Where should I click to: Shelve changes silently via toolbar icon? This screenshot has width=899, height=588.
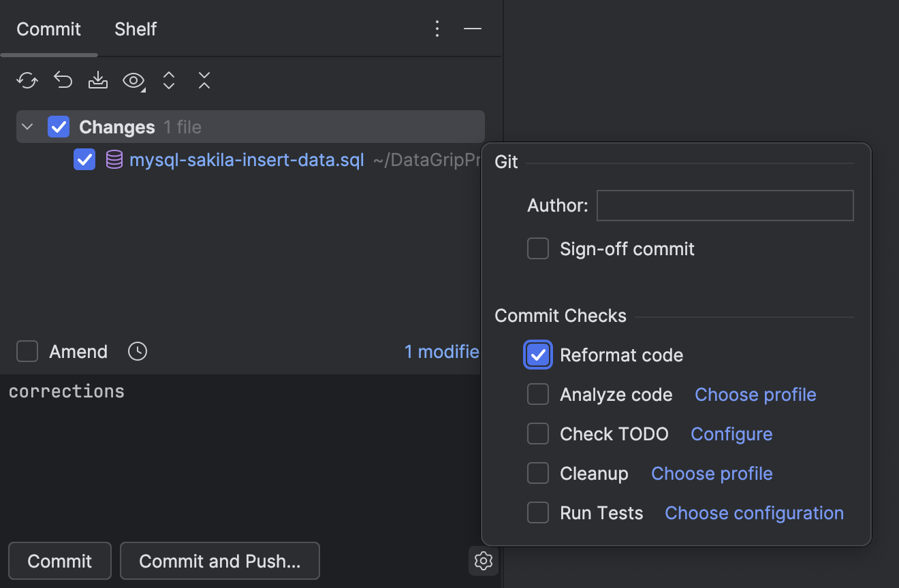click(97, 80)
